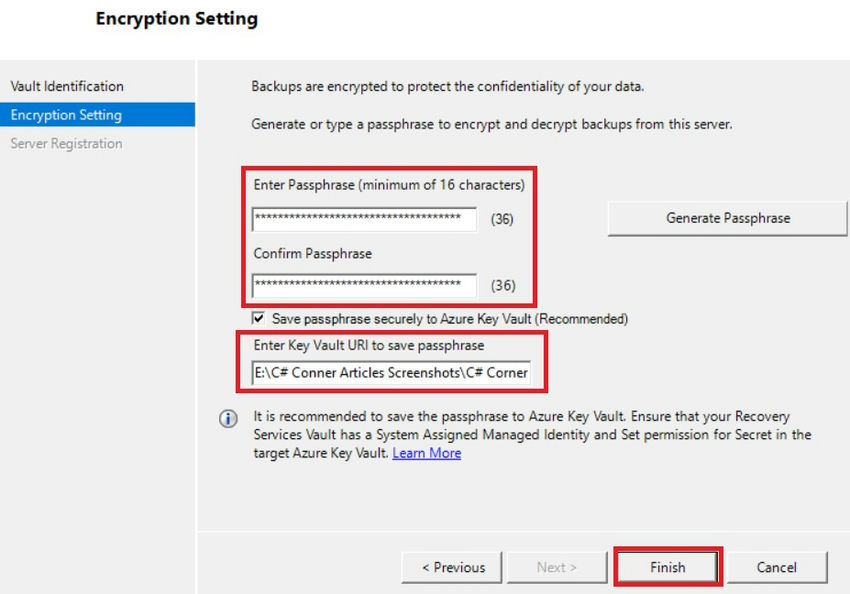
Task: Click the greyed-out Next button
Action: click(x=556, y=567)
